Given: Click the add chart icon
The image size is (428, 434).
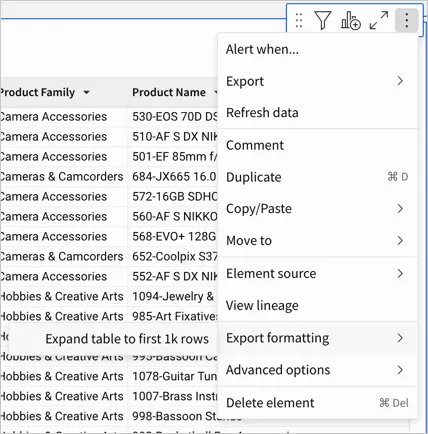Looking at the screenshot, I should (351, 20).
